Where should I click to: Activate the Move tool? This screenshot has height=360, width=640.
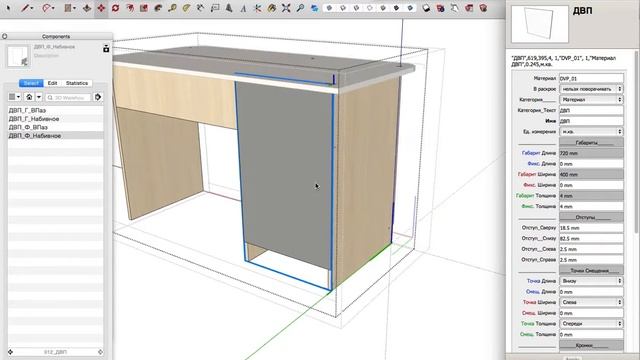[x=101, y=8]
